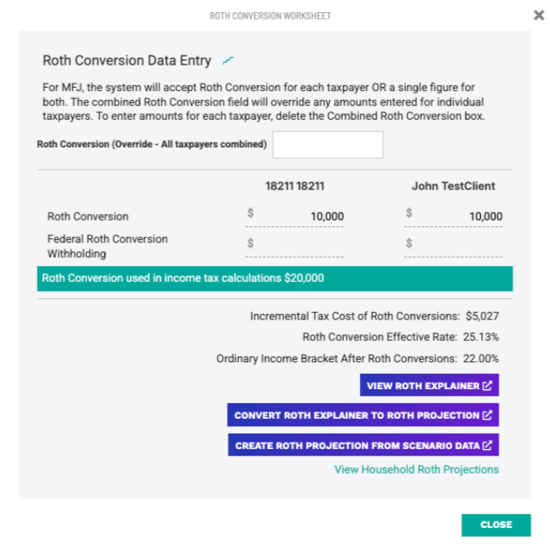The image size is (550, 554).
Task: Click the teal Close button
Action: pyautogui.click(x=496, y=525)
